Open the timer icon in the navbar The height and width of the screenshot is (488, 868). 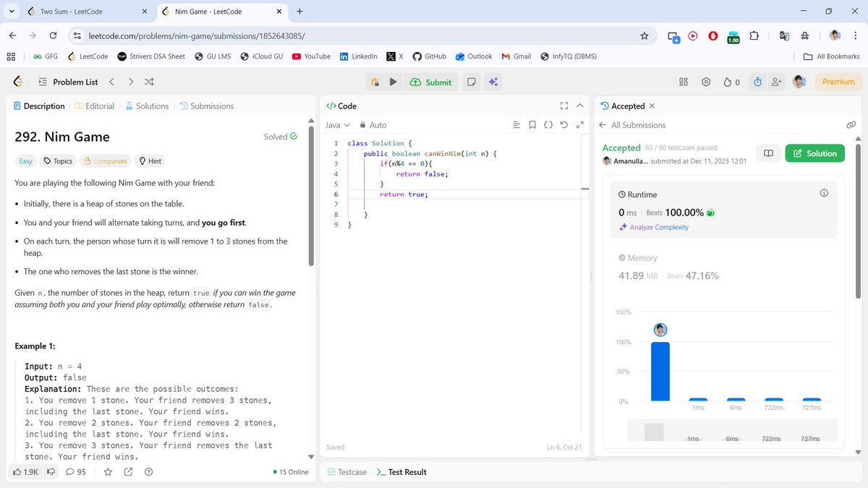[757, 82]
